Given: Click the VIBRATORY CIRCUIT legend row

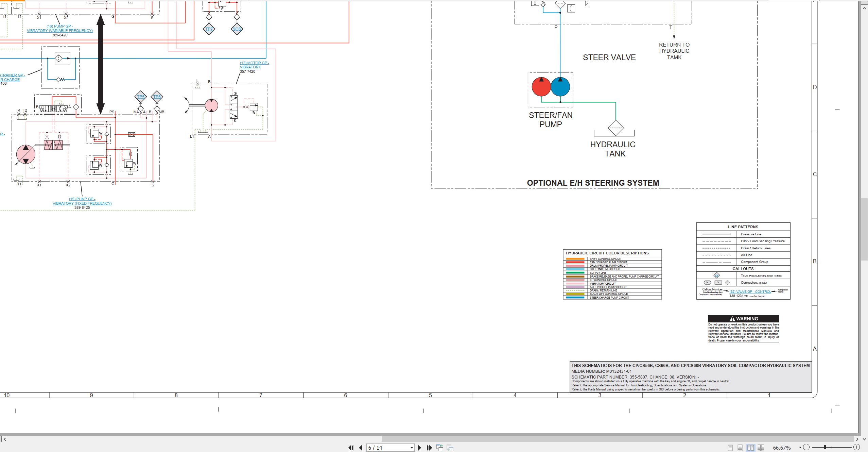Looking at the screenshot, I should (612, 283).
